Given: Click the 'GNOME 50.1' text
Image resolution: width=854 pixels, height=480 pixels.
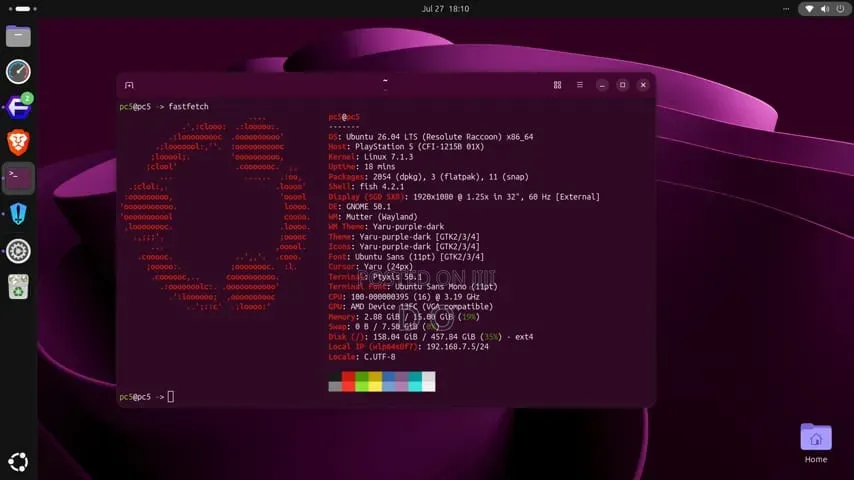Looking at the screenshot, I should 368,207.
